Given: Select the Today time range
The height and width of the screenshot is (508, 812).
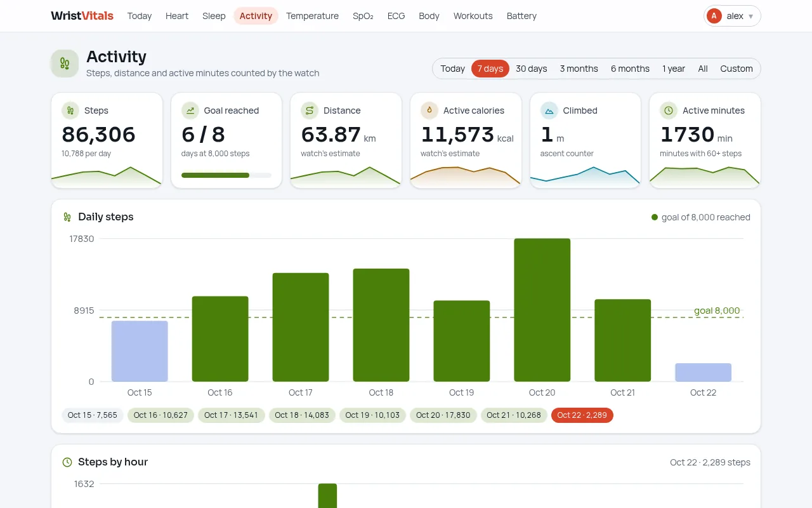Looking at the screenshot, I should click(x=453, y=69).
